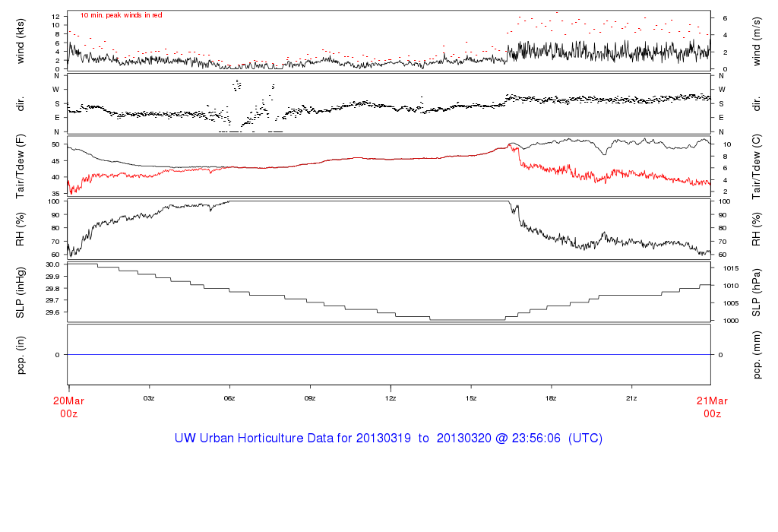The height and width of the screenshot is (532, 778).
Task: Click the UW Urban Horticulture Data title
Action: click(388, 439)
